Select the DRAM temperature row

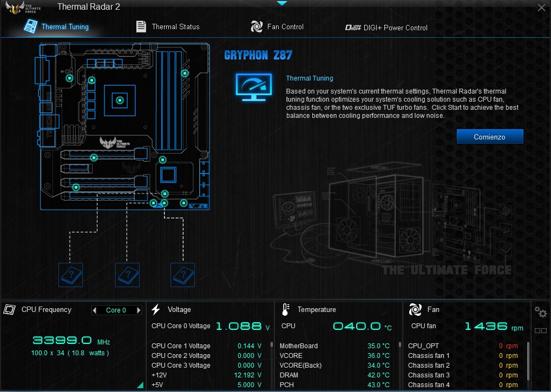pyautogui.click(x=334, y=375)
